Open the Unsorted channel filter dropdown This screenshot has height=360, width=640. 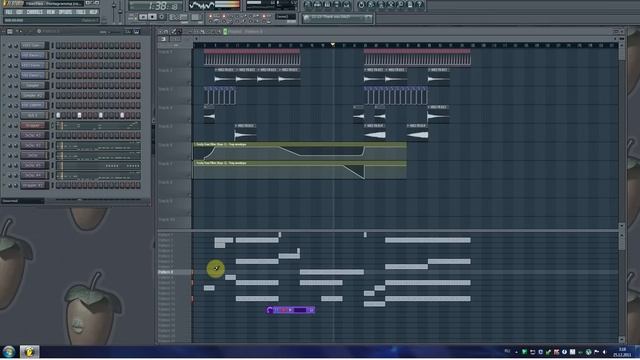22,201
